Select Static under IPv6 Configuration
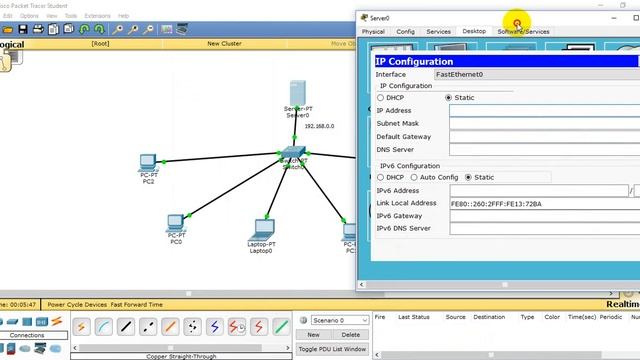The image size is (640, 360). tap(468, 178)
